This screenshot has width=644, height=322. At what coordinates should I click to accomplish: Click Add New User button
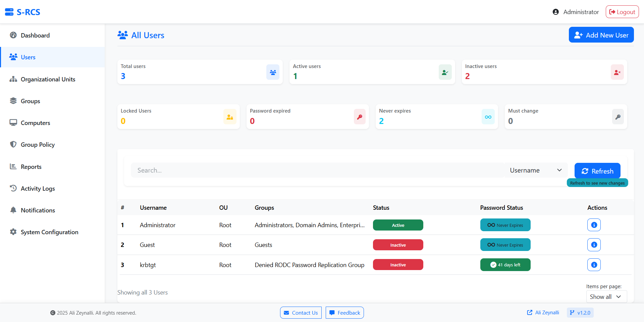(x=601, y=35)
